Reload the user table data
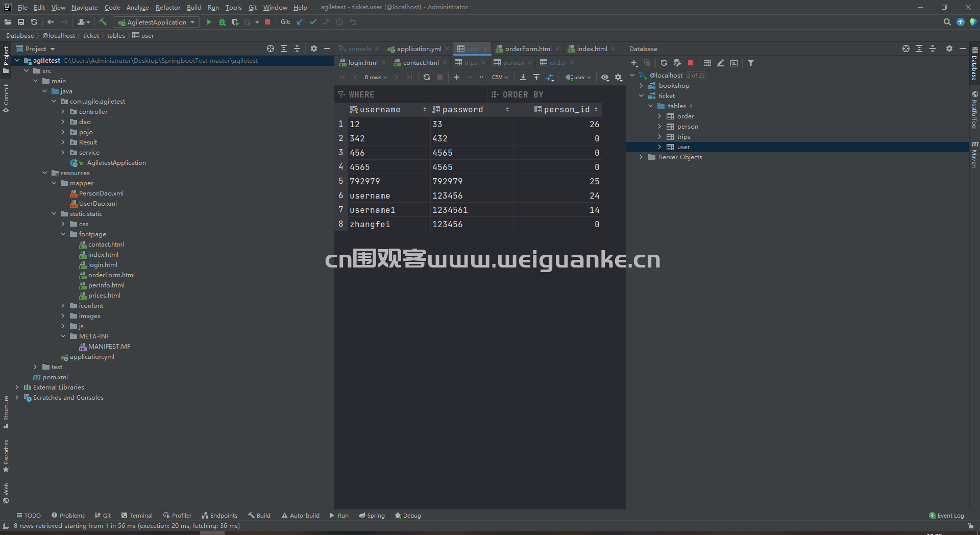The image size is (980, 535). tap(427, 77)
